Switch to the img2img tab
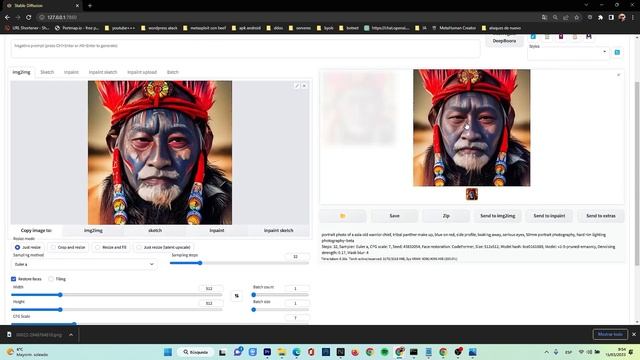This screenshot has height=360, width=640. coord(21,72)
